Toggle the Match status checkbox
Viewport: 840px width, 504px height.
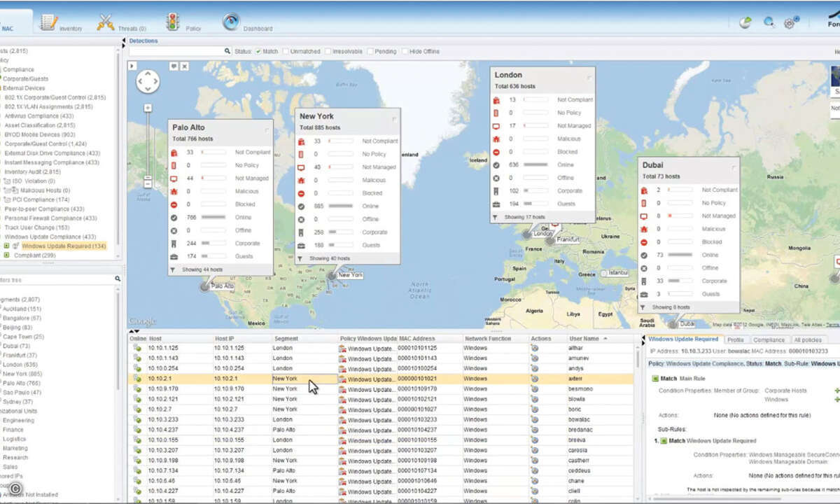[258, 51]
